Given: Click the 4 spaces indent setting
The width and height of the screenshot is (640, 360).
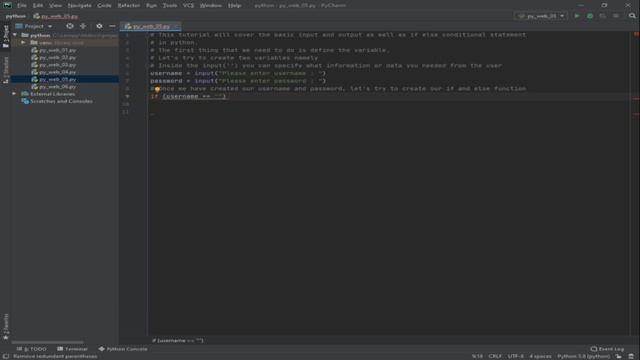Looking at the screenshot, I should pos(540,356).
